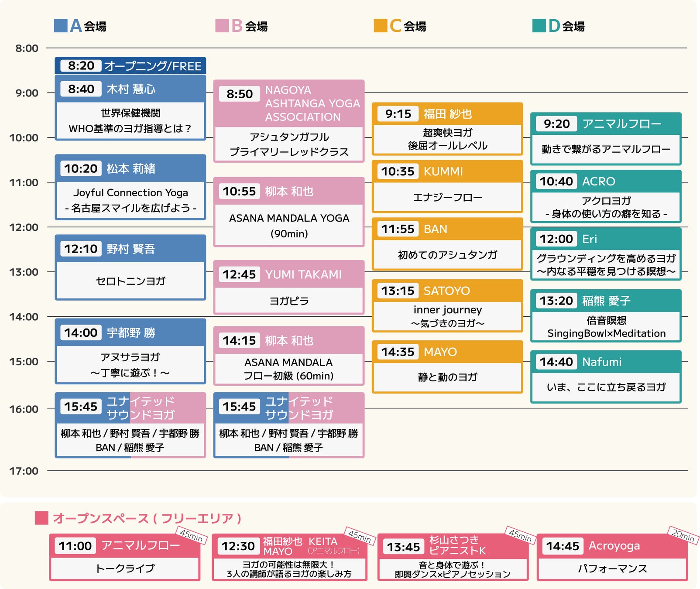Click the 3人の講師が語るヨガの楽しみ方 description

click(x=289, y=574)
